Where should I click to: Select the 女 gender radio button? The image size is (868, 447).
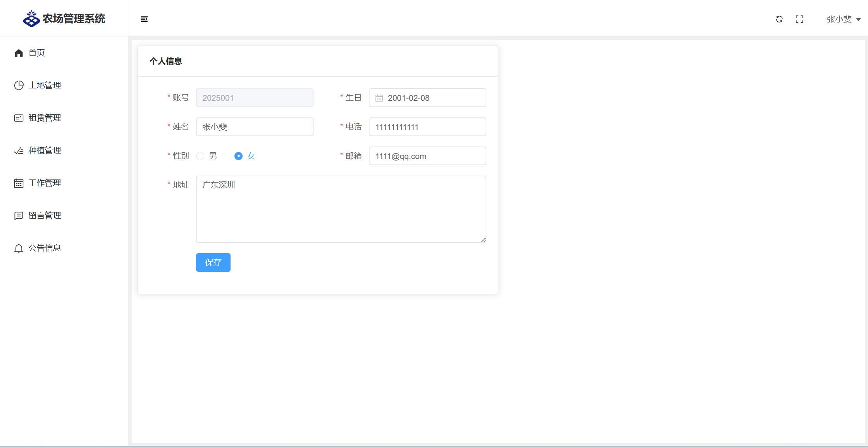click(238, 156)
